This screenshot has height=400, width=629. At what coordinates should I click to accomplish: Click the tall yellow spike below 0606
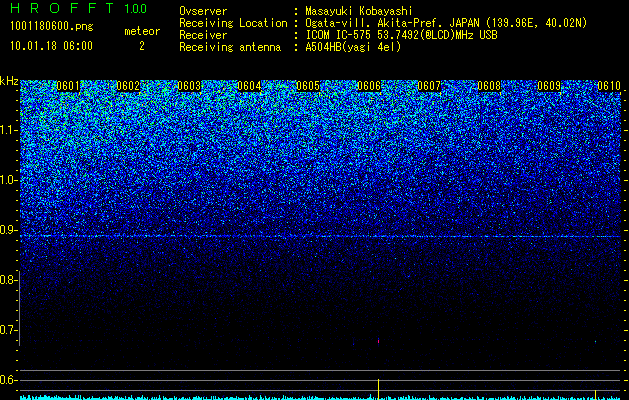point(378,389)
